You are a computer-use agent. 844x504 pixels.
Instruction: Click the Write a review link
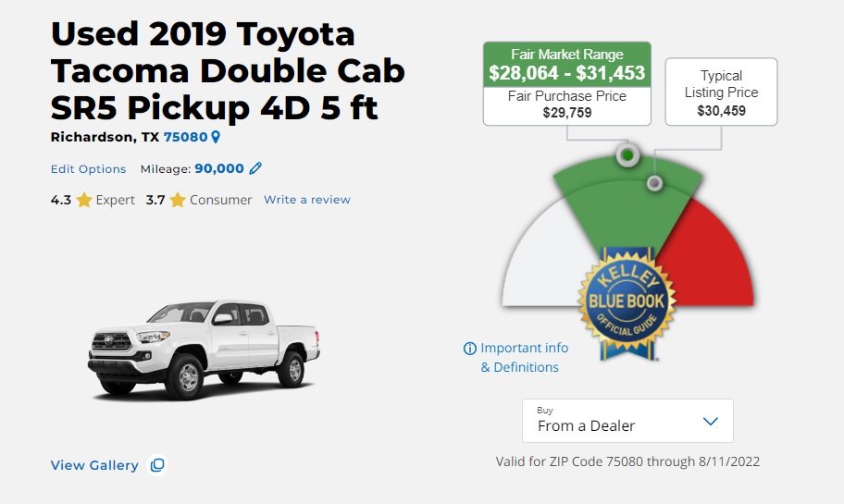[x=307, y=200]
